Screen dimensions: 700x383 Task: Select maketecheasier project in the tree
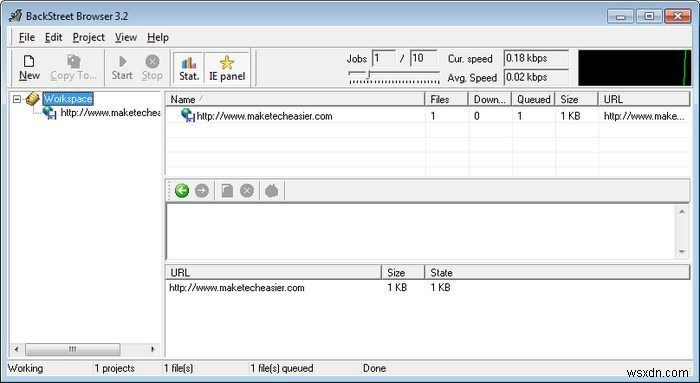click(110, 112)
